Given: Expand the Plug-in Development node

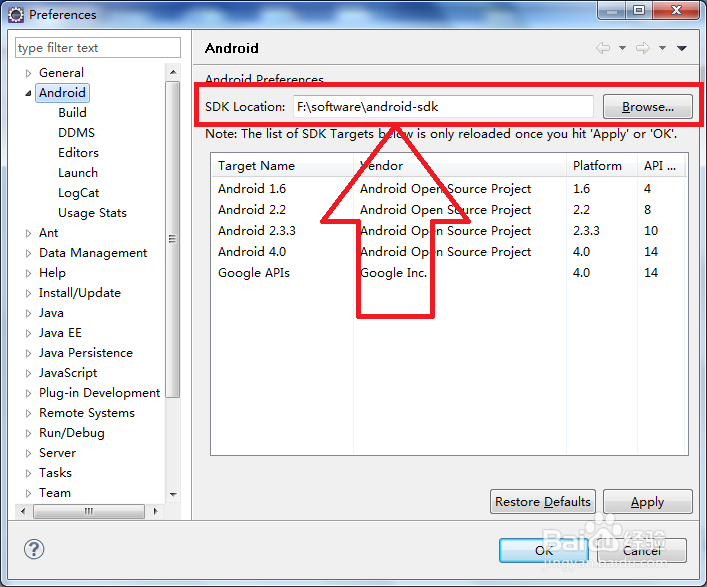Looking at the screenshot, I should click(x=28, y=393).
